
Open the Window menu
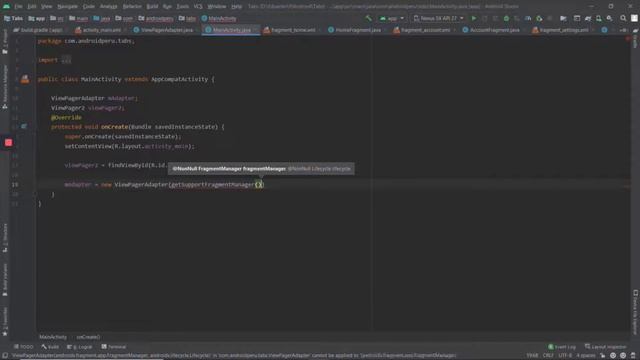(217, 7)
